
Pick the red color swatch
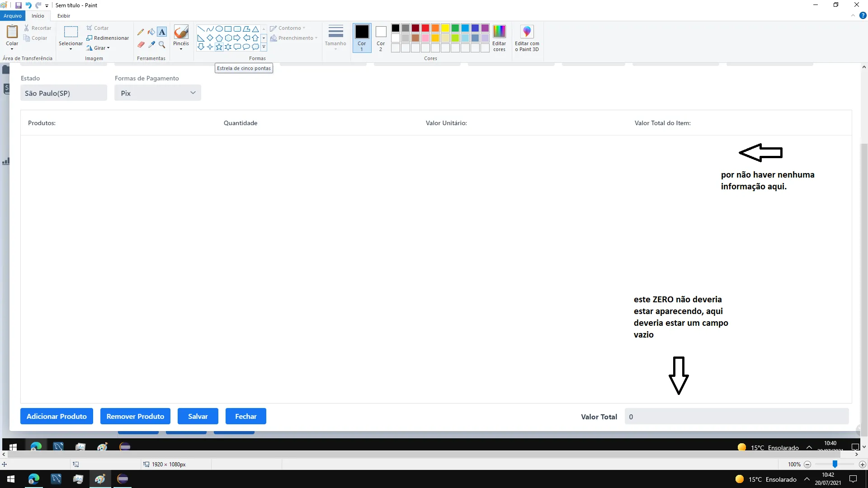pos(425,28)
